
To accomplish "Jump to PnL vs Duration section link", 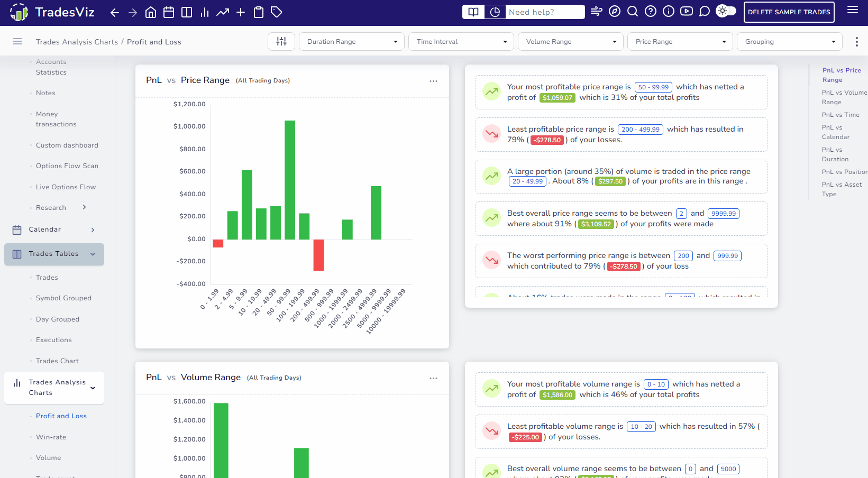I will 835,154.
